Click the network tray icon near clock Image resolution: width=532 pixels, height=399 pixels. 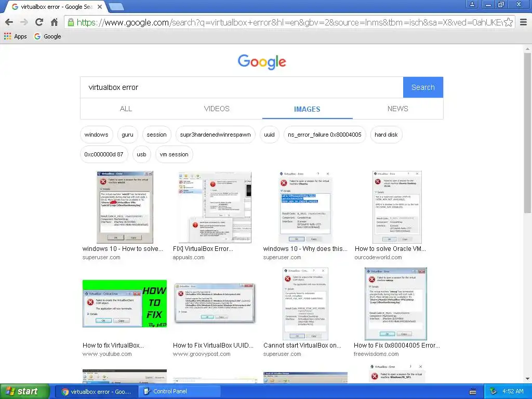493,391
